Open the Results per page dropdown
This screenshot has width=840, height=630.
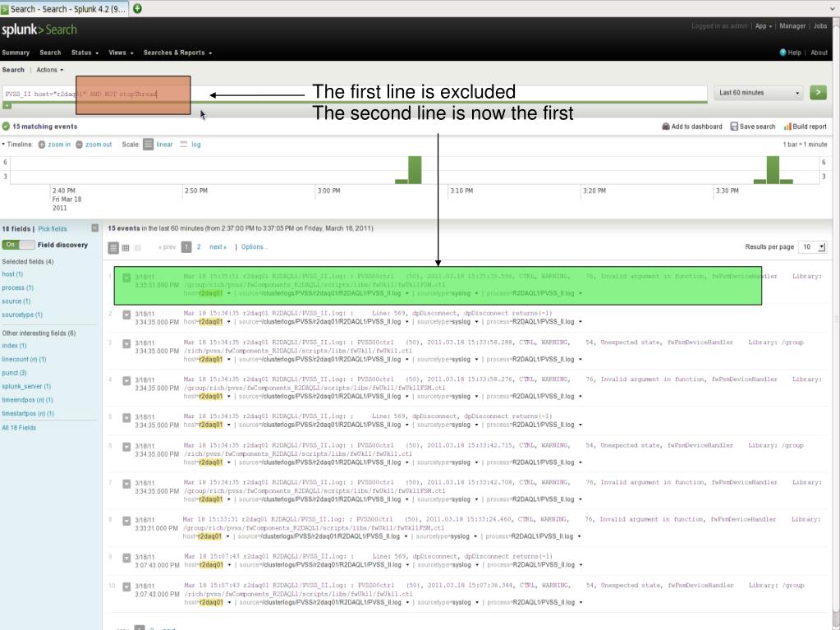click(811, 247)
